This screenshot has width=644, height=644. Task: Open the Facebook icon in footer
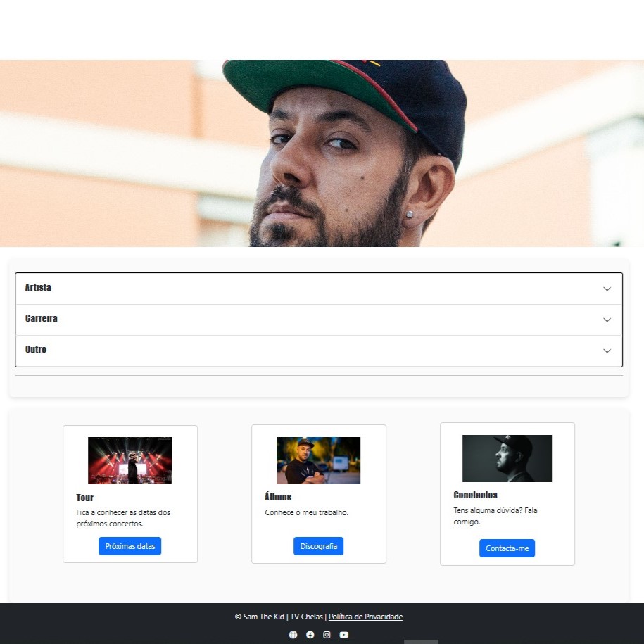coord(310,635)
